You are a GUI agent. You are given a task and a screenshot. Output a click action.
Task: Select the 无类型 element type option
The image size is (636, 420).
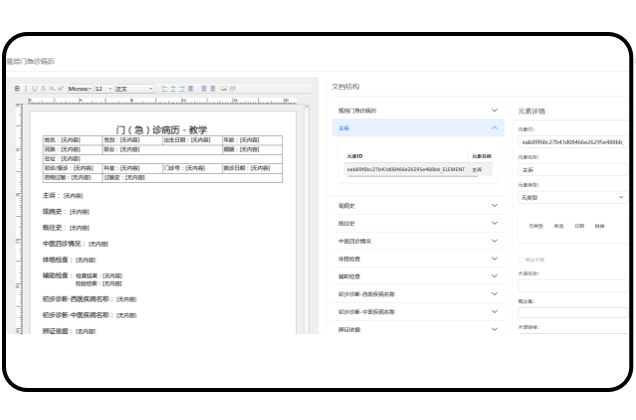click(x=536, y=226)
